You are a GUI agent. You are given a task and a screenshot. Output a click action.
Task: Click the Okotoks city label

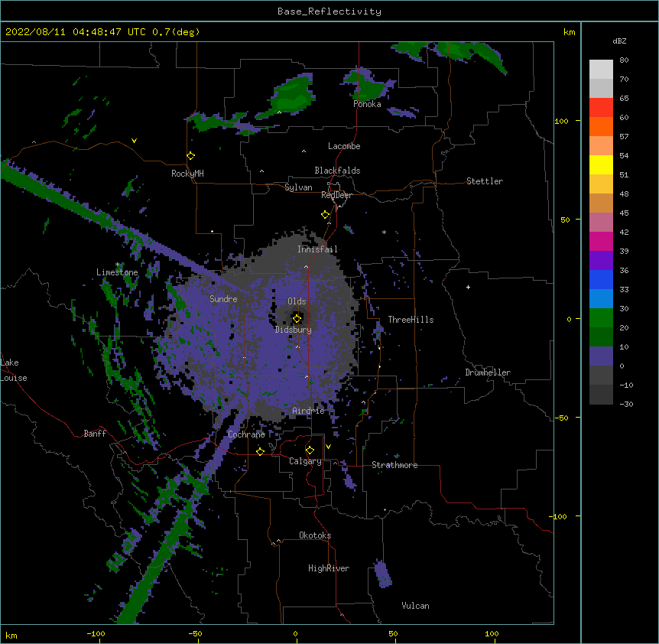[x=315, y=535]
